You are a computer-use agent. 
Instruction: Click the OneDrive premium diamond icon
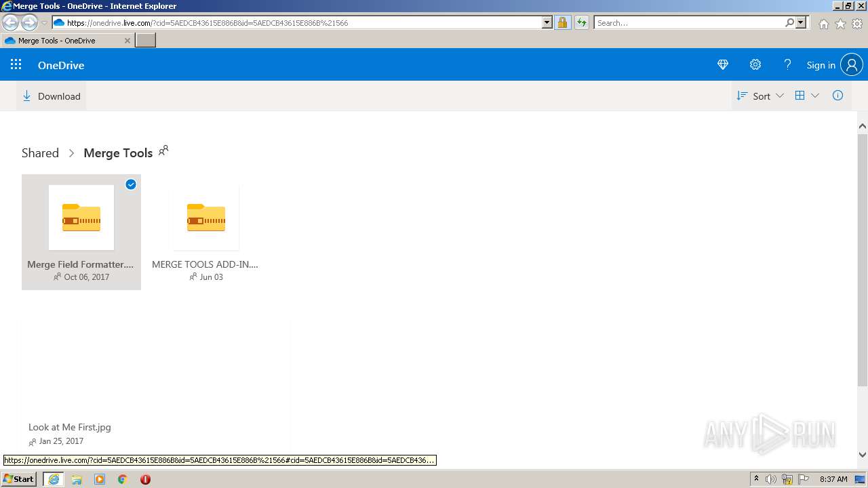pyautogui.click(x=723, y=64)
